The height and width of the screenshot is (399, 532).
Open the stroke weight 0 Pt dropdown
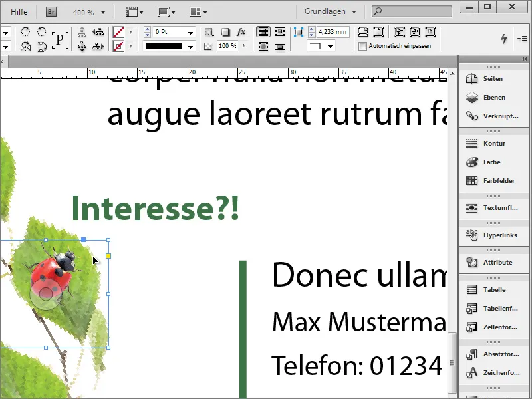(x=191, y=32)
